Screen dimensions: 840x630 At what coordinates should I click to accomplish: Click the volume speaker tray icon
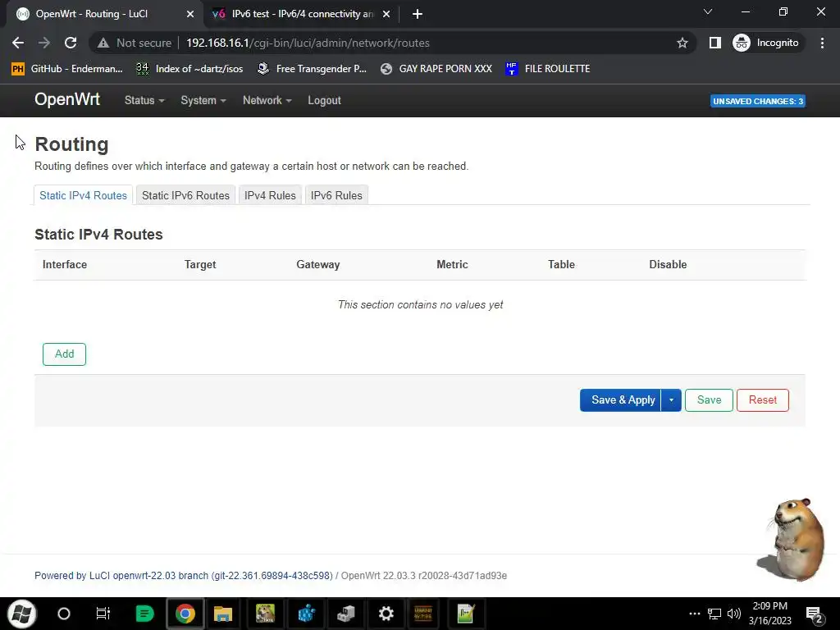734,614
